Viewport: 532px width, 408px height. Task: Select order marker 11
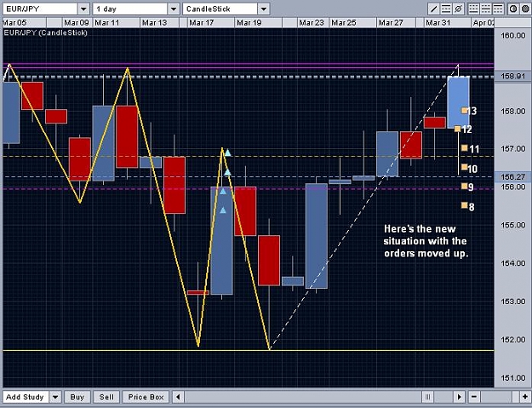464,147
